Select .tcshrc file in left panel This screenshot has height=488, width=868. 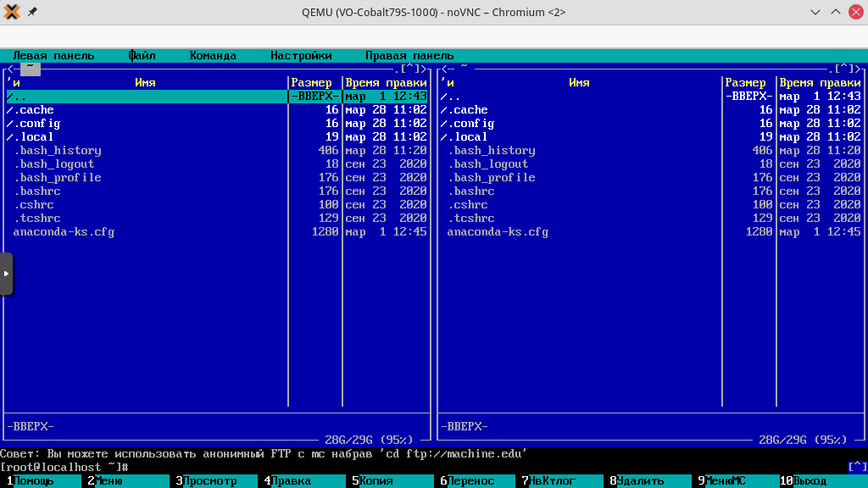coord(217,218)
